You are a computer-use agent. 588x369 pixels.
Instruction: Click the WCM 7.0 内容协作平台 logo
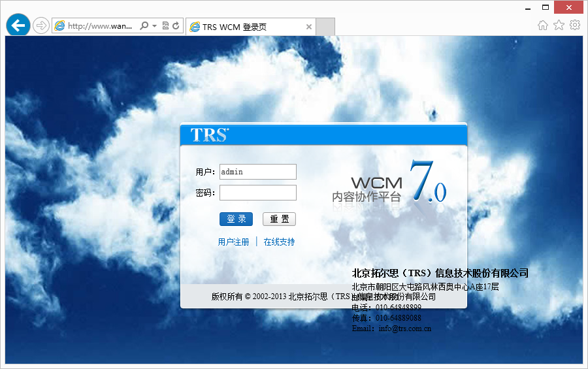(389, 182)
